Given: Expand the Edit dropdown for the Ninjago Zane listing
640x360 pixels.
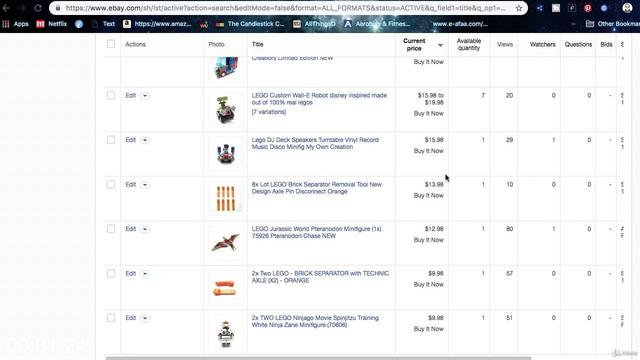Looking at the screenshot, I should click(x=145, y=318).
